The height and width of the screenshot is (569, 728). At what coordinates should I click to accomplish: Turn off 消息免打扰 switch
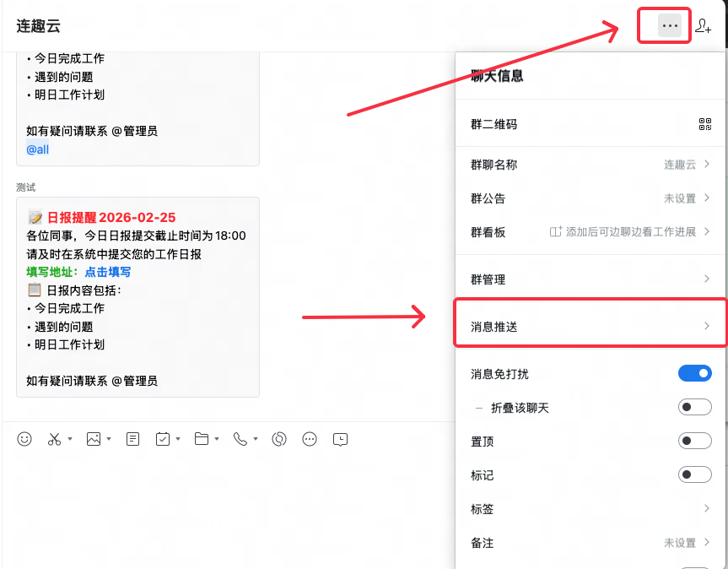tap(695, 373)
